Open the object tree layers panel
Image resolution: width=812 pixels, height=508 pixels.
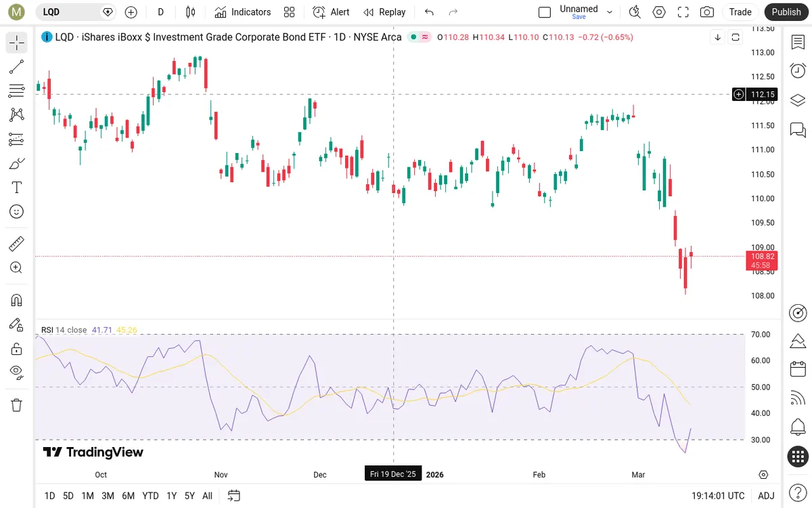(798, 100)
